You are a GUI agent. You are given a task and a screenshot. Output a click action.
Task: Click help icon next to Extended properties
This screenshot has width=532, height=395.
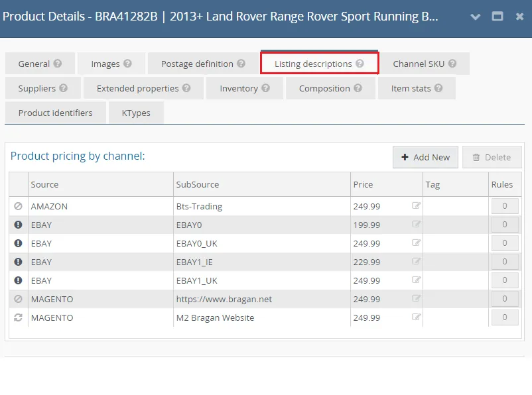point(186,88)
